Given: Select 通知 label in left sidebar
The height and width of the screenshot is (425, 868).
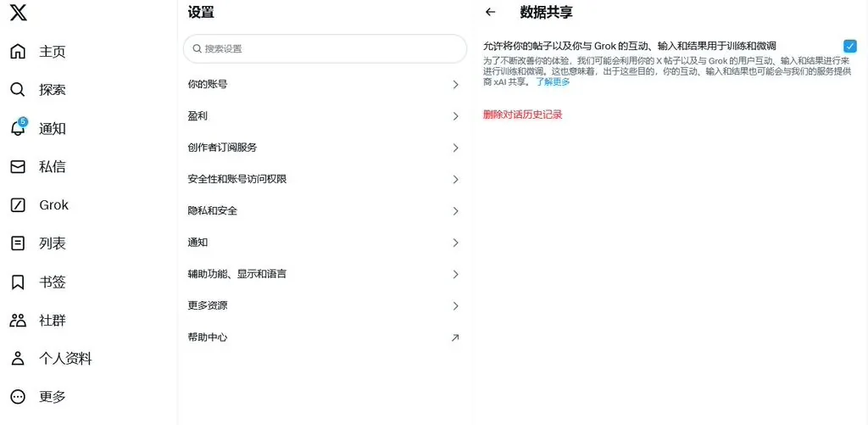Looking at the screenshot, I should (52, 129).
